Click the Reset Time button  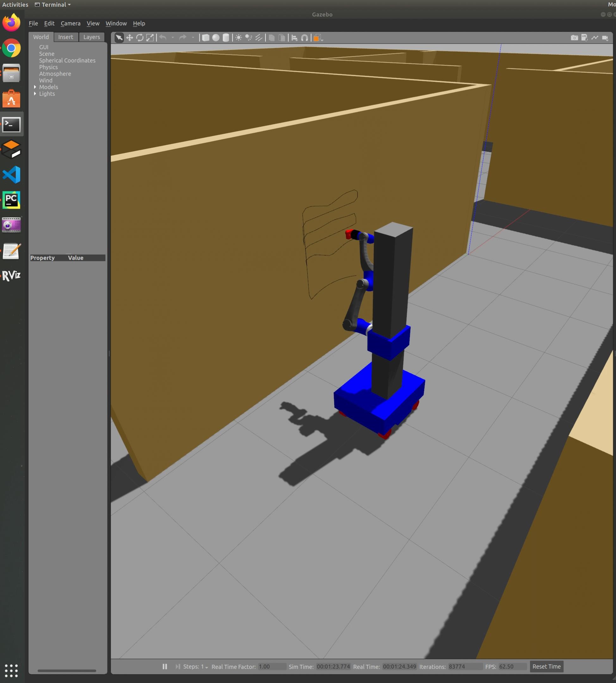(x=546, y=667)
